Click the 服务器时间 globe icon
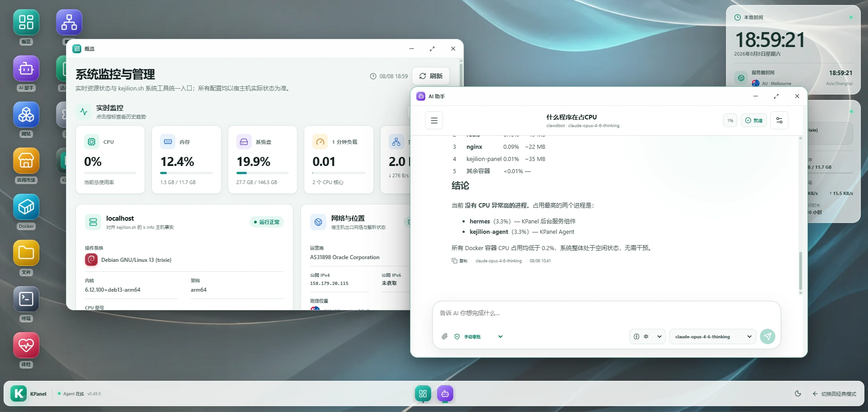868x412 pixels. click(x=741, y=78)
